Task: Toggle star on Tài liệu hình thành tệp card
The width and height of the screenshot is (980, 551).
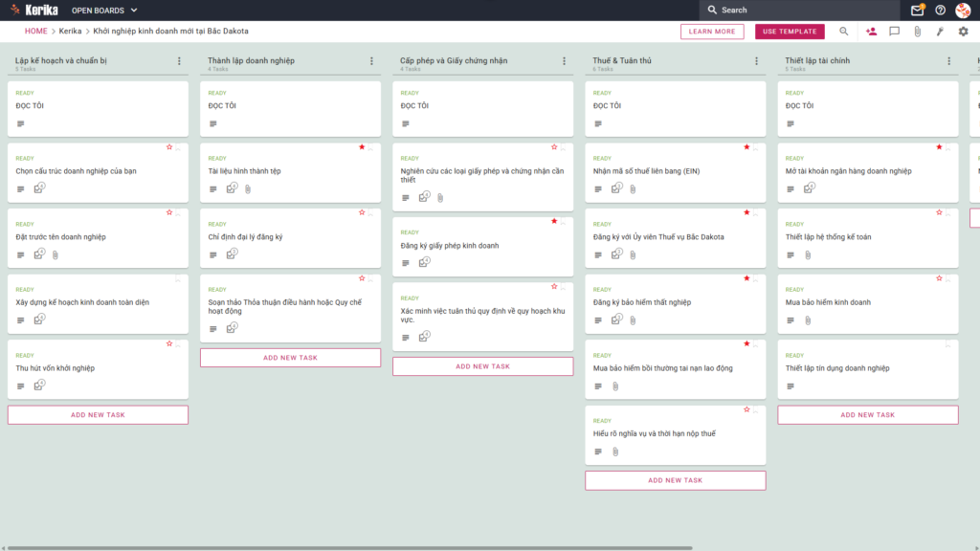Action: pyautogui.click(x=362, y=146)
